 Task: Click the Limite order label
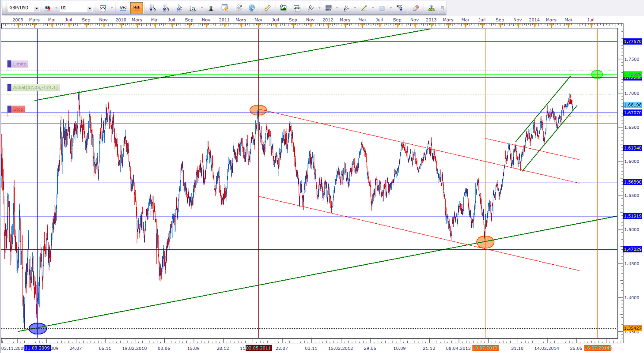point(20,64)
